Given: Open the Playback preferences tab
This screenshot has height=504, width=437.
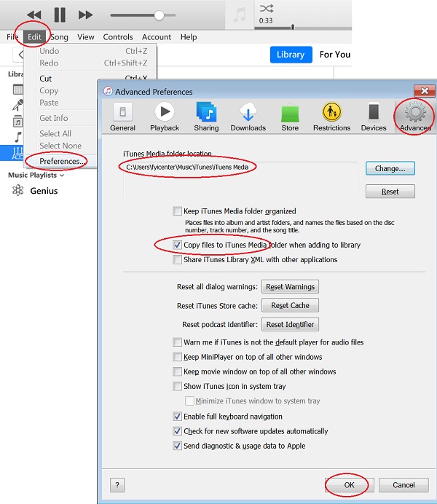Looking at the screenshot, I should point(165,117).
